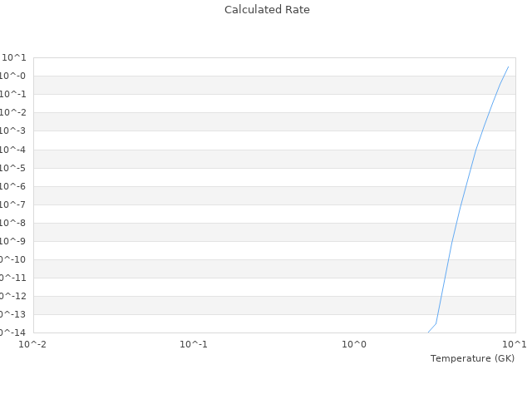Click the 10^1 tick on the vertical axis

(14, 58)
